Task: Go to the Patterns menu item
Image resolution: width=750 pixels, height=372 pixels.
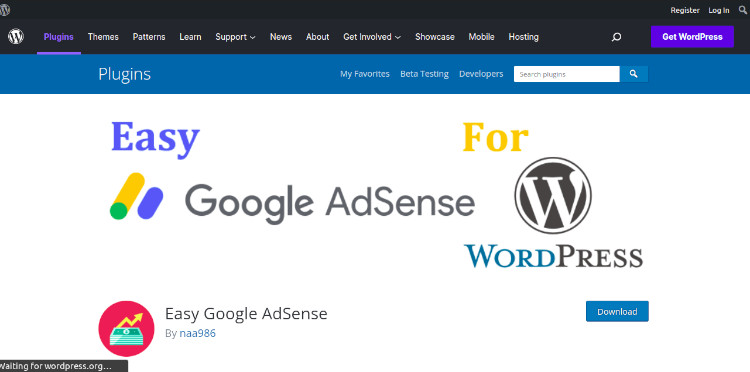Action: 149,37
